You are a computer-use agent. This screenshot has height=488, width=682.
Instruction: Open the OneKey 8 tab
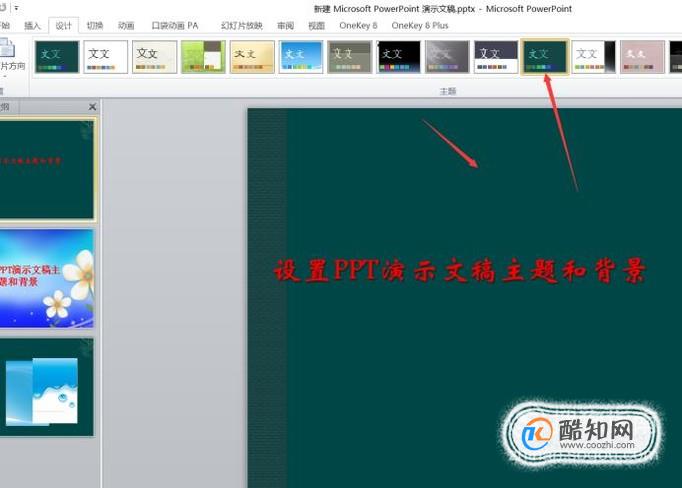358,26
